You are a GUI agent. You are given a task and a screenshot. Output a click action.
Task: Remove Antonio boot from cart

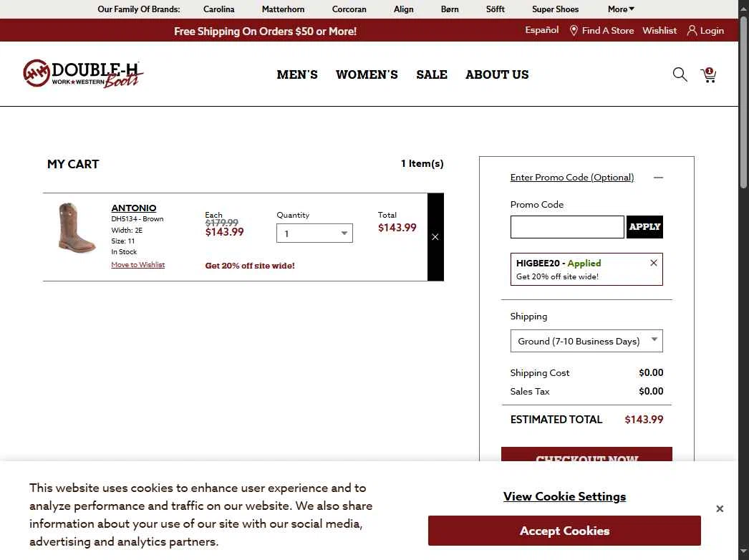point(435,237)
